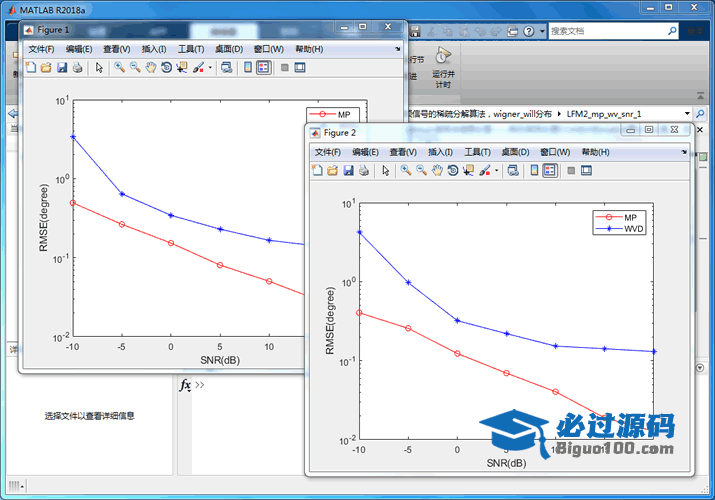Click Save icon in Figure 1 toolbar
715x500 pixels.
62,67
